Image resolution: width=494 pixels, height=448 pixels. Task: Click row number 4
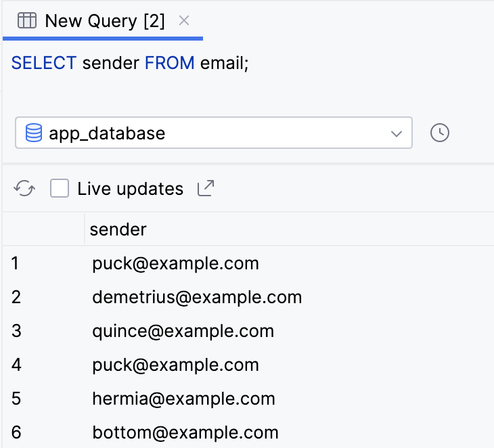pos(17,365)
